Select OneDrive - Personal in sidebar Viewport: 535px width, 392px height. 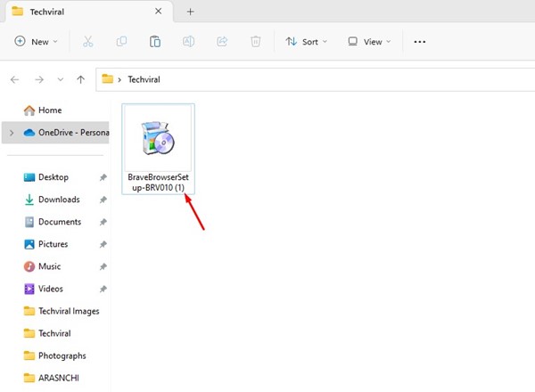(x=55, y=132)
